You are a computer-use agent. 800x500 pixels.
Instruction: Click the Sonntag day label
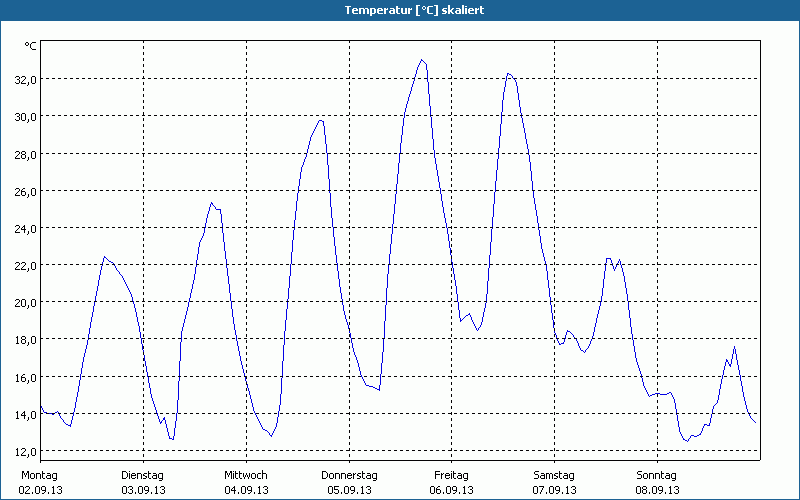[657, 476]
